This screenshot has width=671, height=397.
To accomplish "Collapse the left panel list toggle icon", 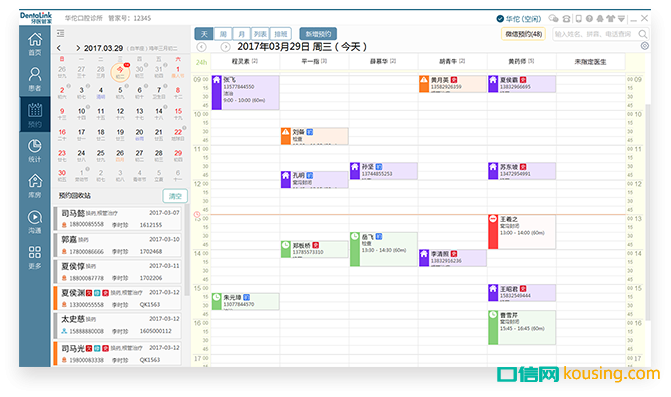I will [x=60, y=33].
